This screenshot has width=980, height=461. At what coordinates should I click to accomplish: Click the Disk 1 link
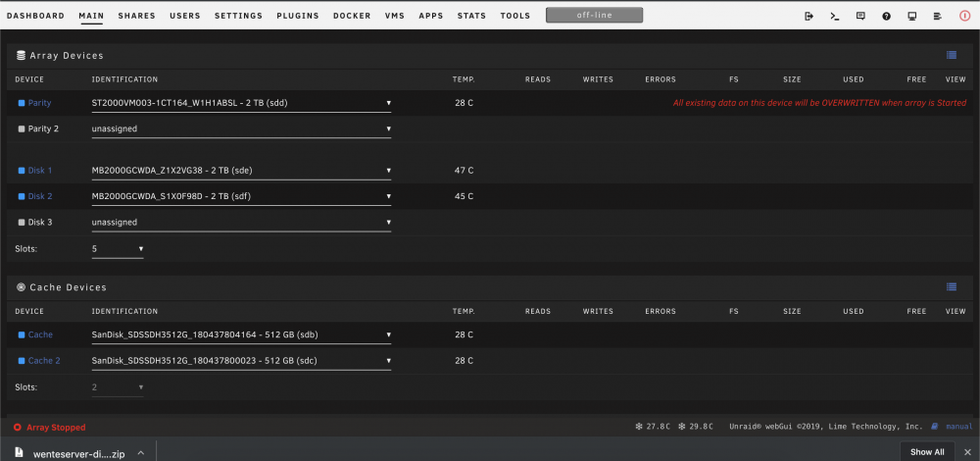[40, 170]
